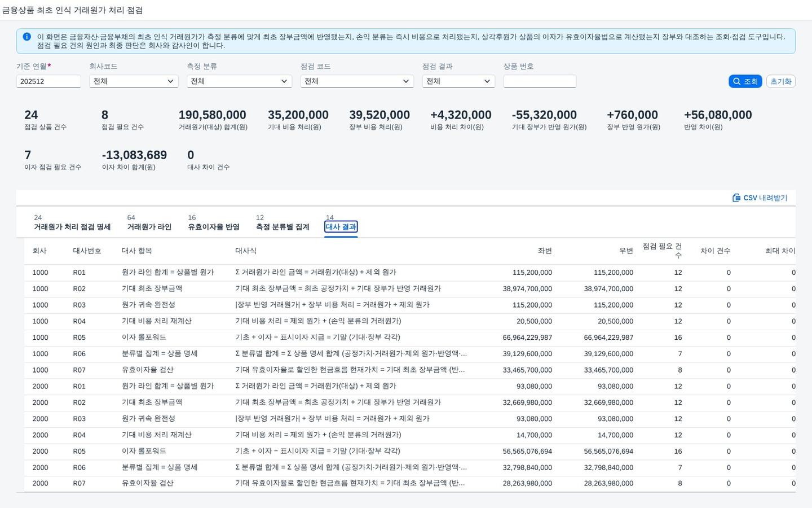
Task: Click the 190,580,000 거래원가 합계 figure
Action: click(x=212, y=115)
